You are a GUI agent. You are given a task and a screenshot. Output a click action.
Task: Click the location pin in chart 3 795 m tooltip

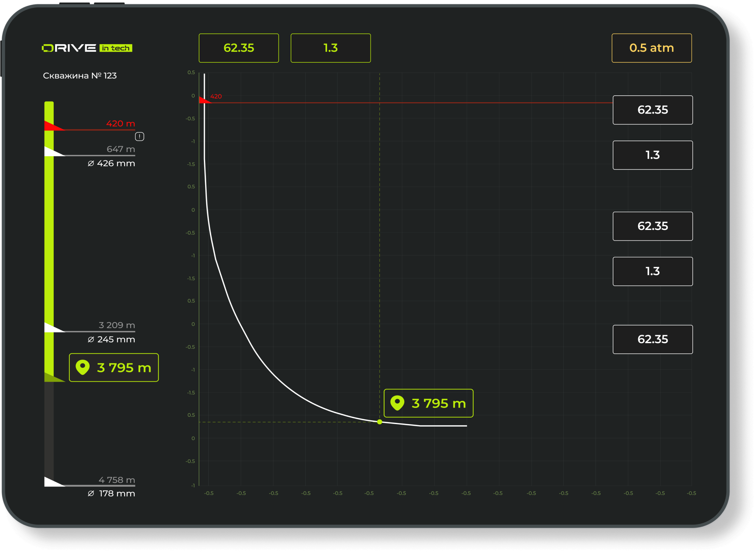pyautogui.click(x=397, y=403)
